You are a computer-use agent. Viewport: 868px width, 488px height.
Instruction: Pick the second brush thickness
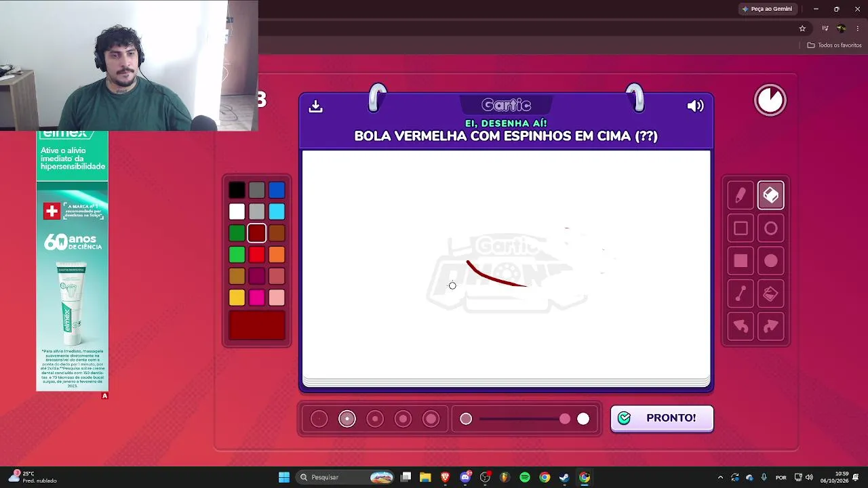pyautogui.click(x=347, y=419)
